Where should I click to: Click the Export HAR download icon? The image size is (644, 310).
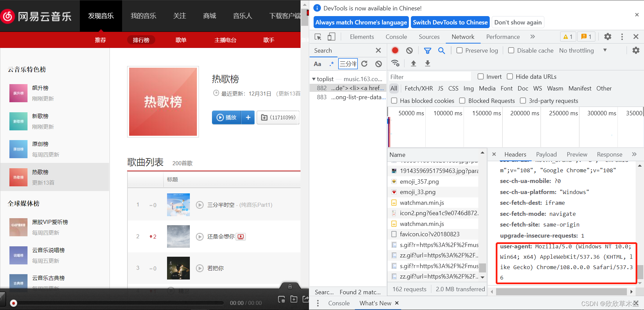[428, 63]
